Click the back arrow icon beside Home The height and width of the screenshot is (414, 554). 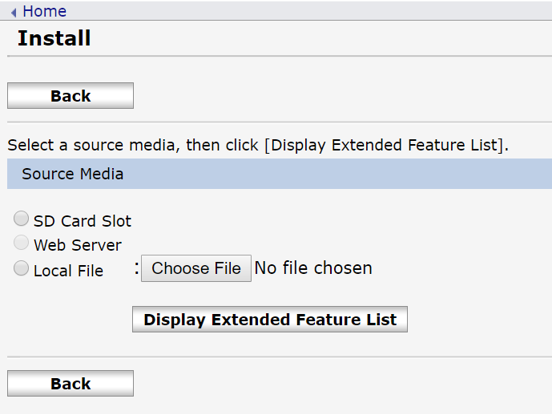tap(14, 13)
